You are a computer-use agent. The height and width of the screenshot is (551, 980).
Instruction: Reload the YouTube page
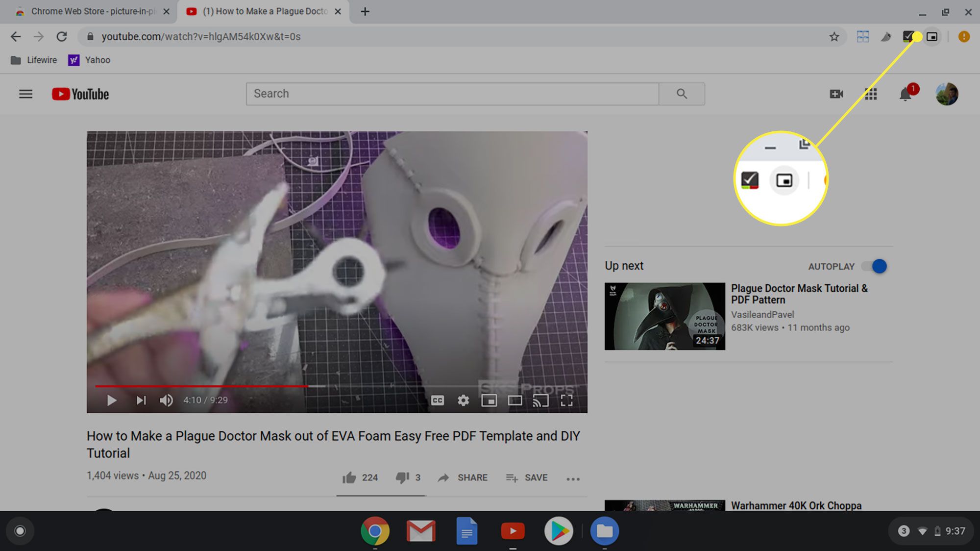tap(62, 37)
